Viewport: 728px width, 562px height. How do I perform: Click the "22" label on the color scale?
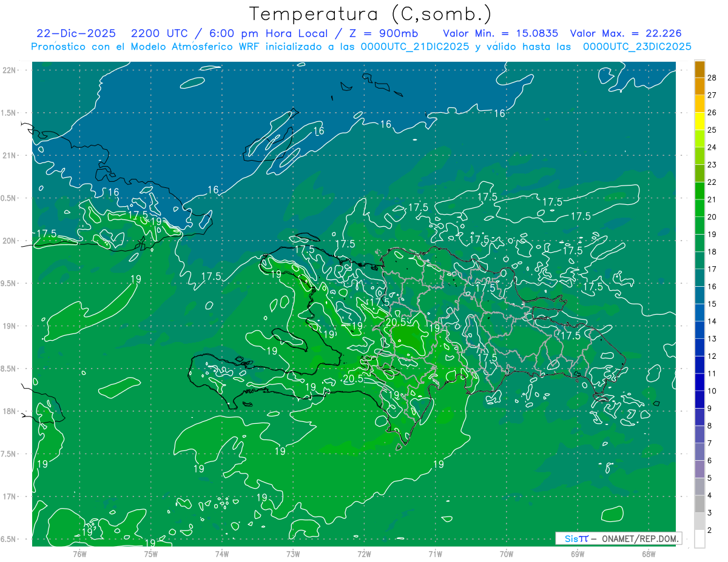click(712, 182)
